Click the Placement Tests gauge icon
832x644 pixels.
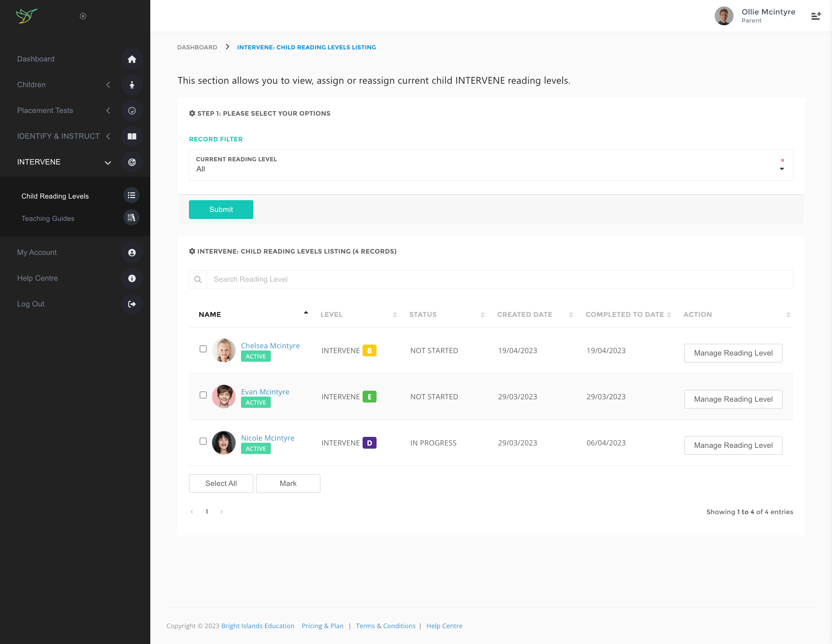[x=132, y=111]
